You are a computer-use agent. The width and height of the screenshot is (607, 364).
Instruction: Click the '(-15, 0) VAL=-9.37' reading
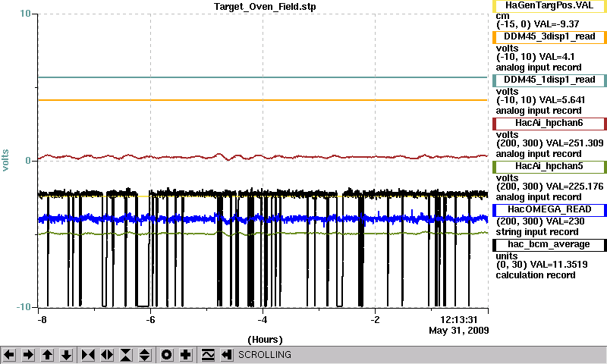538,24
